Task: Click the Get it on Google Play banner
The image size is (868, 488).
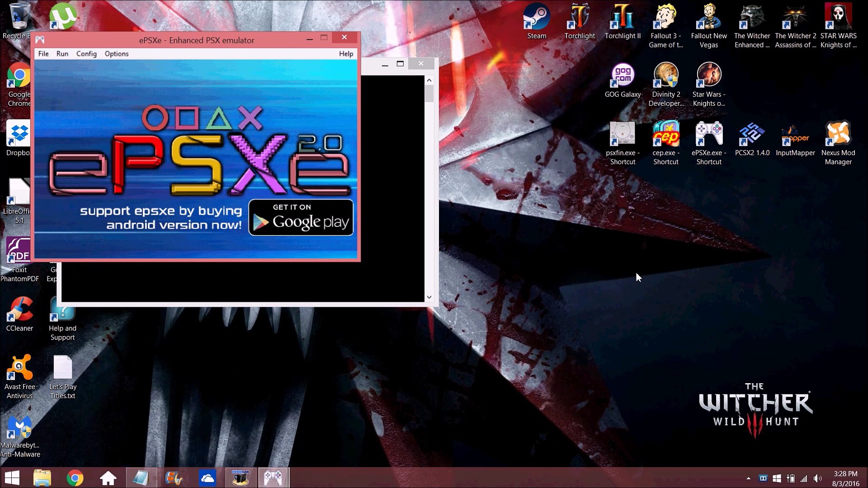Action: pos(301,218)
